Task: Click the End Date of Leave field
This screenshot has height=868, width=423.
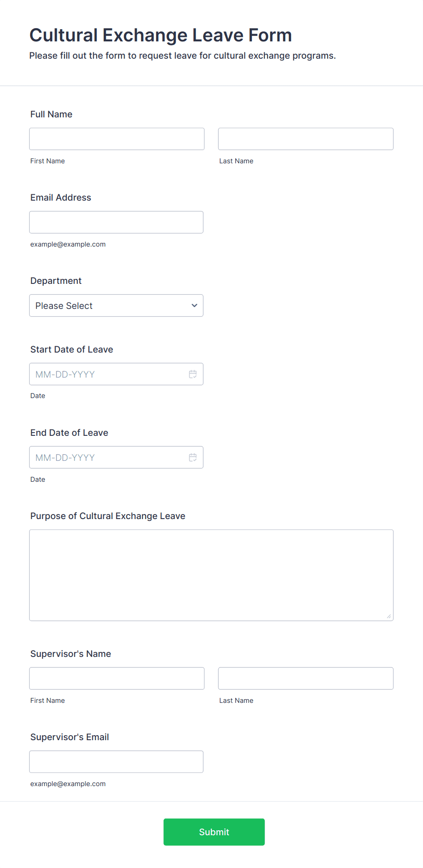Action: 116,457
